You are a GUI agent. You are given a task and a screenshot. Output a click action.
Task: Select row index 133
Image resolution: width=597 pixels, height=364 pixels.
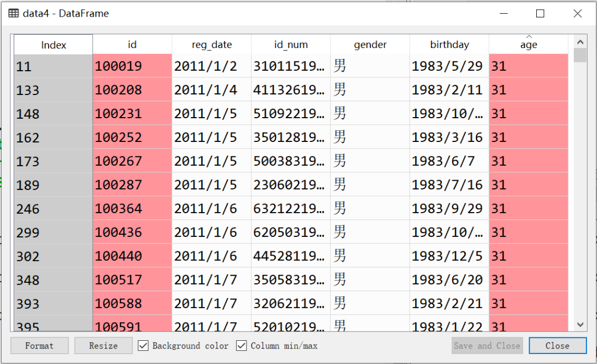coord(53,90)
